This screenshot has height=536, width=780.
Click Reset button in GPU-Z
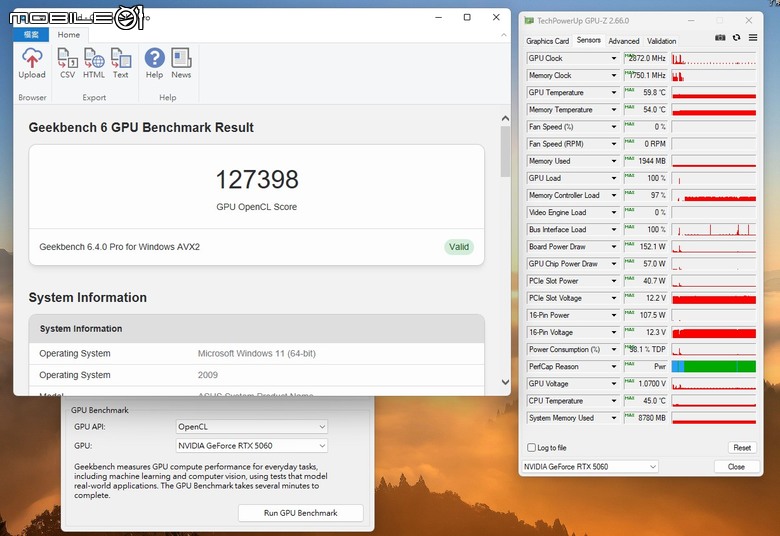click(x=742, y=447)
